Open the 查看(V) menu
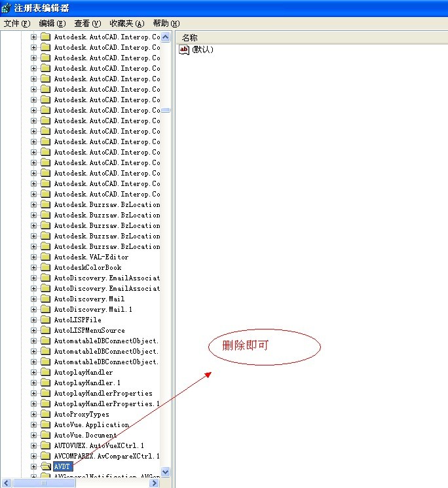The image size is (448, 488). pyautogui.click(x=88, y=24)
